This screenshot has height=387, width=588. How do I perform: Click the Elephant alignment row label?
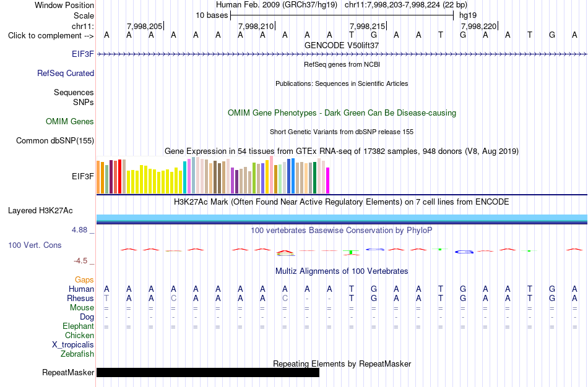point(78,326)
